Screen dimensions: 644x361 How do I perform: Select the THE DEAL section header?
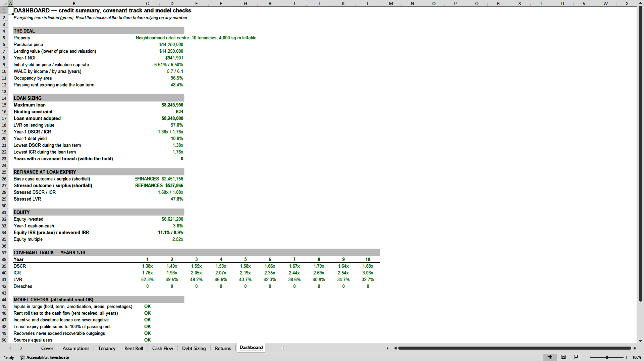(x=98, y=31)
